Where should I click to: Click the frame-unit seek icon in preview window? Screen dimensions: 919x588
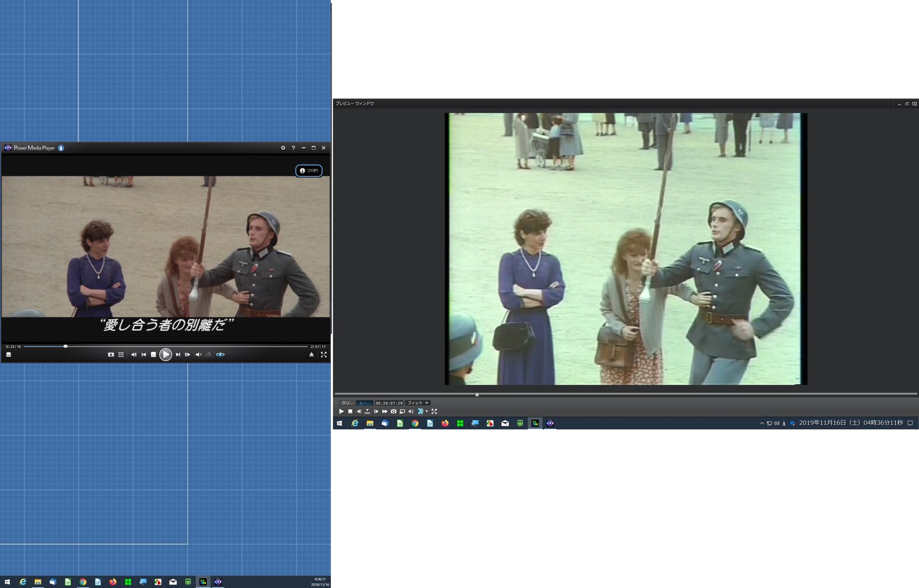(x=368, y=411)
